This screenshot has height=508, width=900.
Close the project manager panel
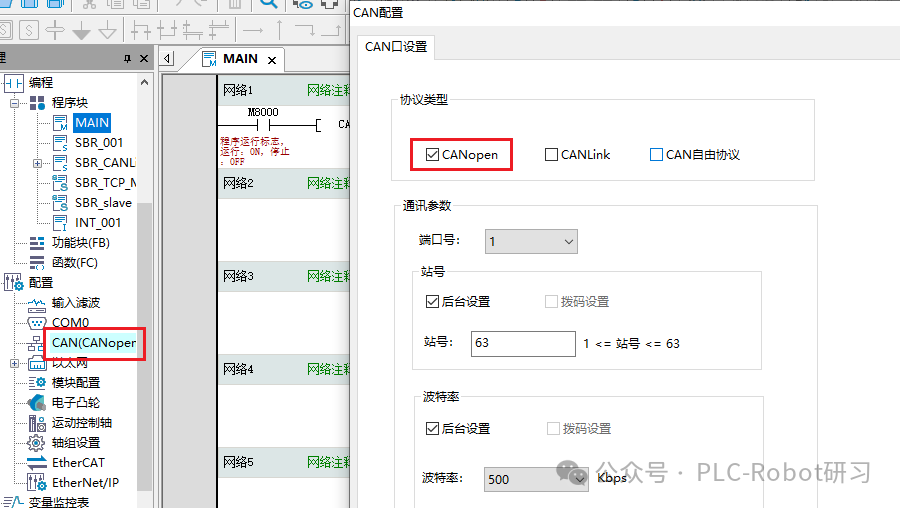[x=144, y=59]
